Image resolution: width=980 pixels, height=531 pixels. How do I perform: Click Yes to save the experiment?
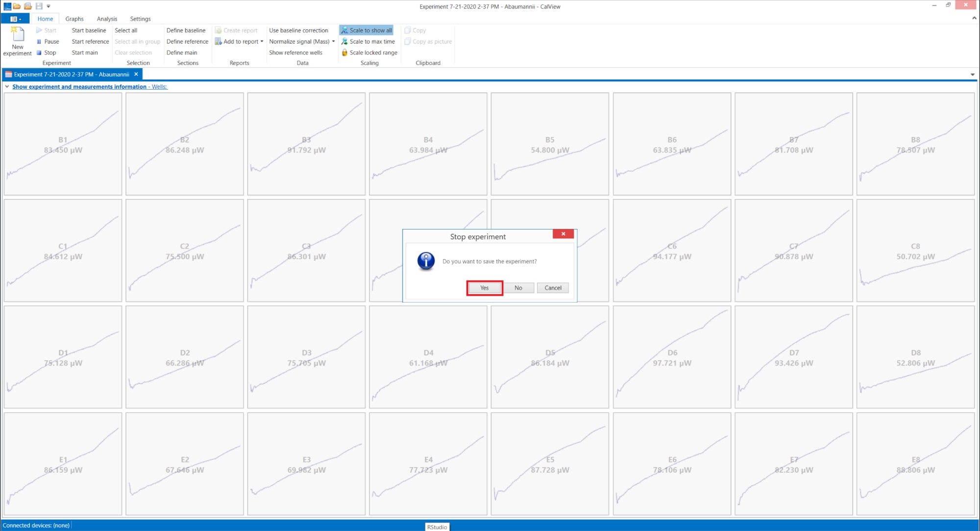coord(484,288)
